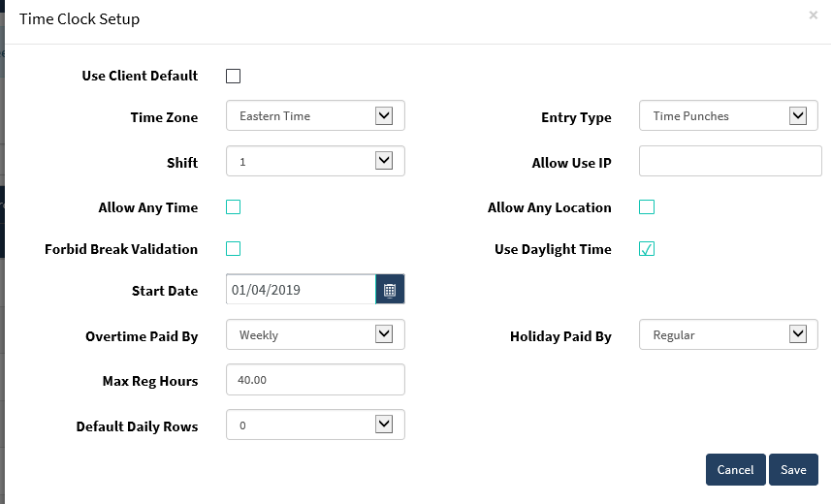Open the Time Punches entry type selector
The width and height of the screenshot is (831, 504).
728,115
